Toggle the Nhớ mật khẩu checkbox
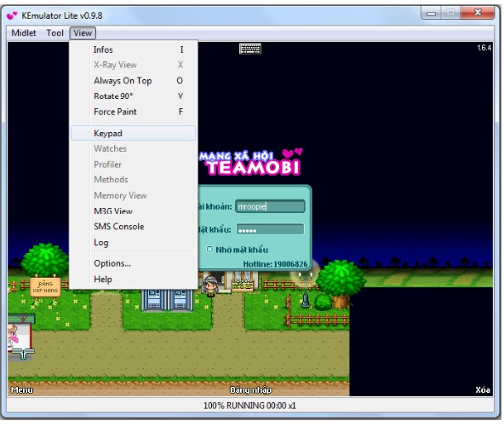504x438 pixels. (209, 249)
